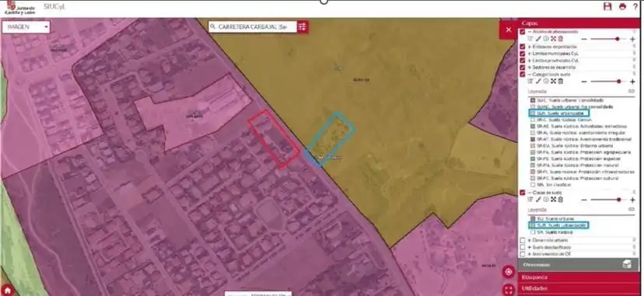
Task: Click the link icon beside Clases de suelo Leyenda
Action: point(632,210)
